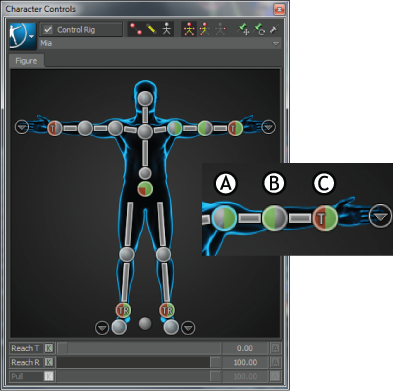
Task: Click the yellow bone visibility icon
Action: (x=151, y=29)
